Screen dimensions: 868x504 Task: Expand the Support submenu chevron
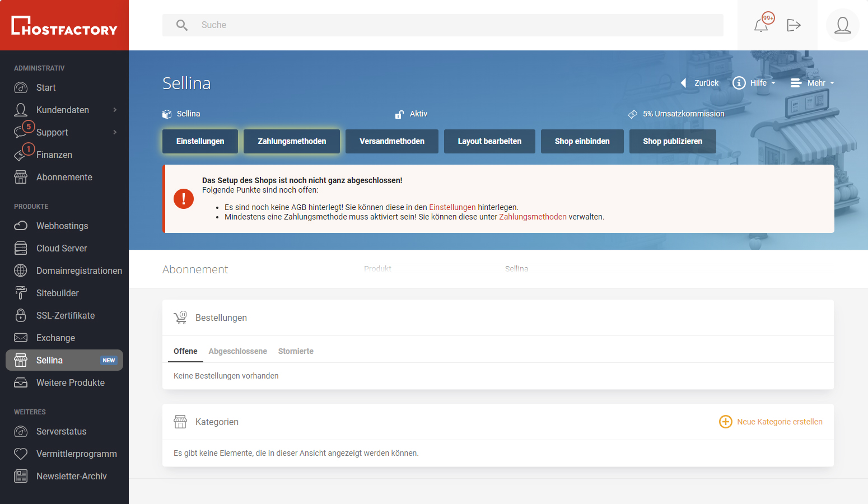click(115, 132)
